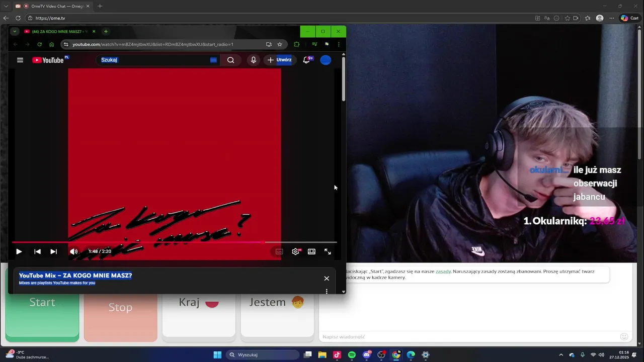Screen dimensions: 644x362
Task: Open the zasady rules link
Action: pos(443,271)
